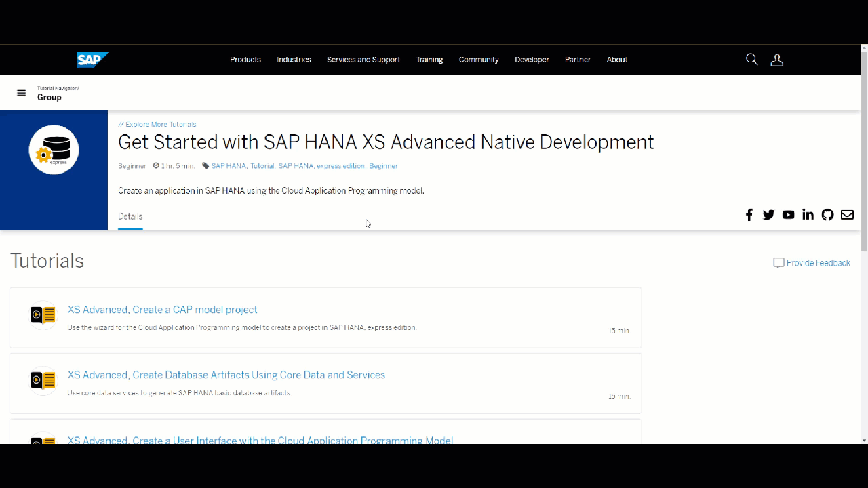This screenshot has width=868, height=488.
Task: Click the SAP HANA, express edition tag
Action: tap(321, 166)
